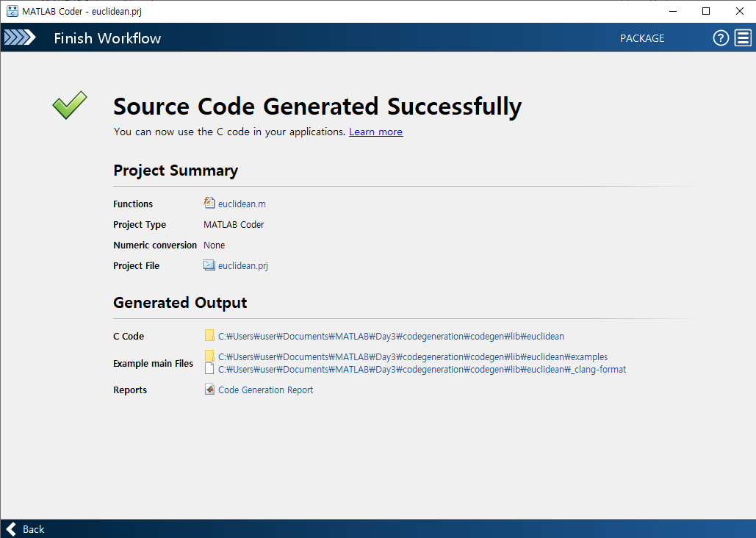Open the help question mark icon

(x=721, y=38)
